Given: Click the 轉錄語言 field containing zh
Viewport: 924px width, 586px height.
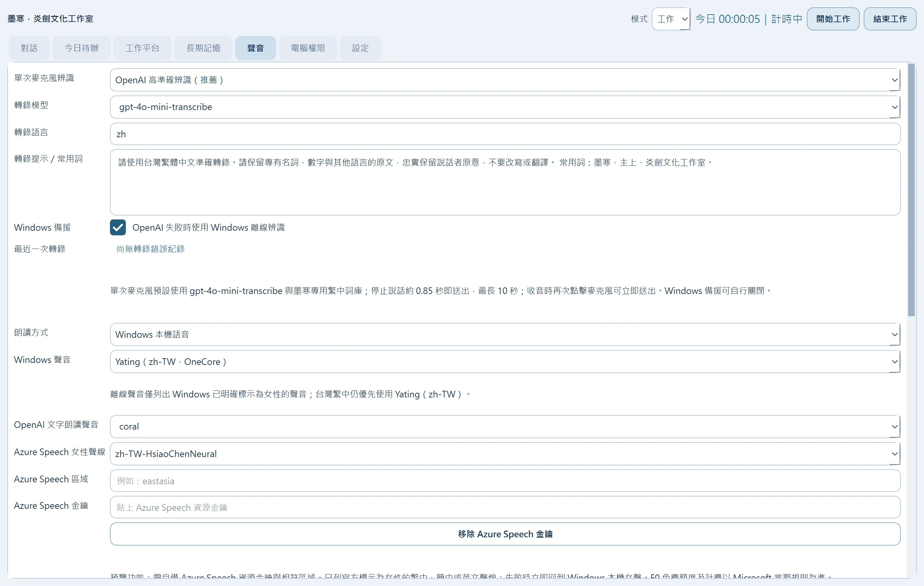Looking at the screenshot, I should coord(505,134).
